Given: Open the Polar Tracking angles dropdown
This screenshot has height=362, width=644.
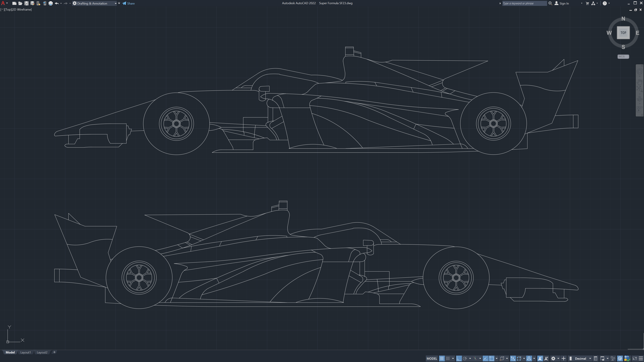Looking at the screenshot, I should coord(470,358).
